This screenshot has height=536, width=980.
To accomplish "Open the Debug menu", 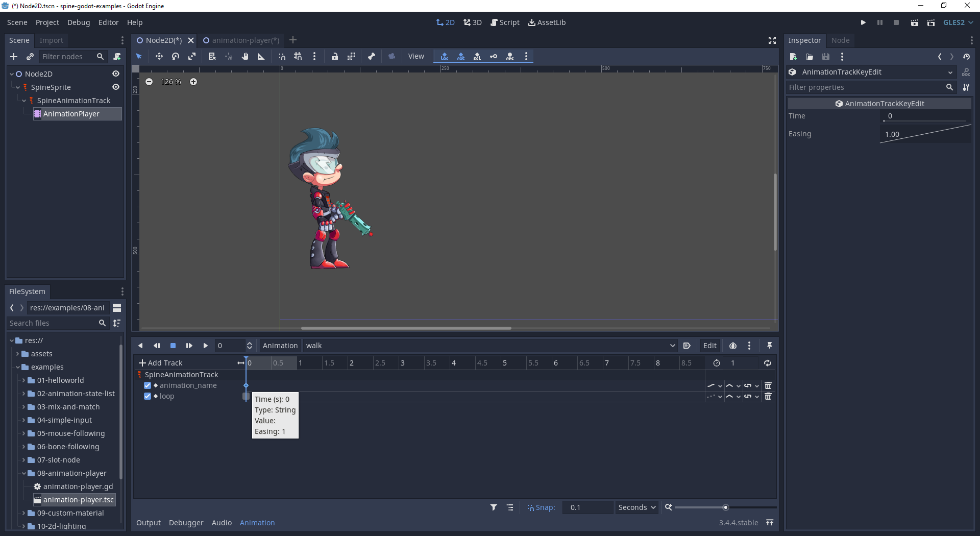I will click(x=79, y=22).
